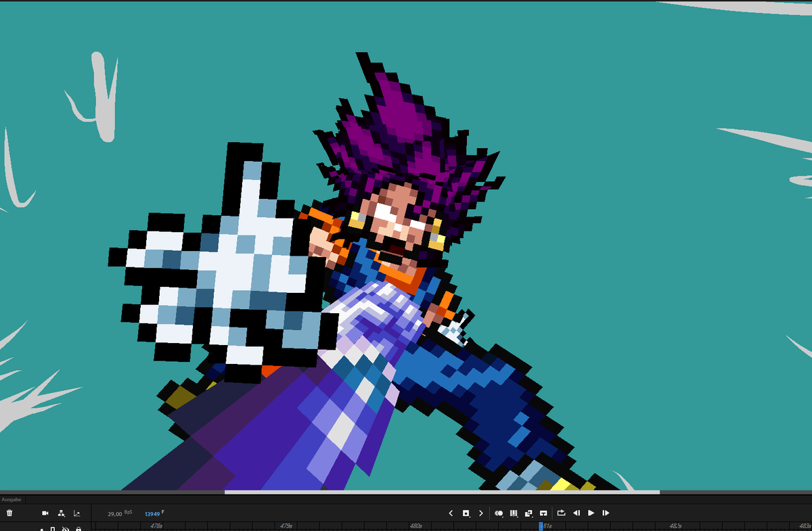Click the current frame number 13949
812x531 pixels.
point(152,514)
